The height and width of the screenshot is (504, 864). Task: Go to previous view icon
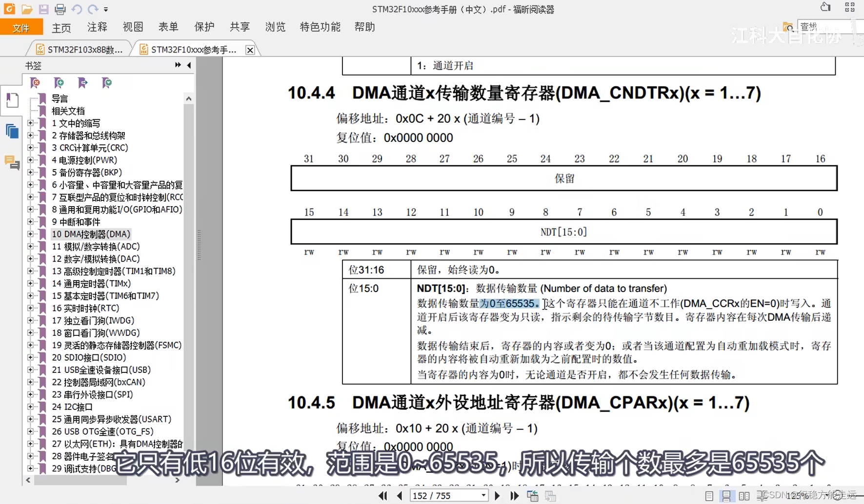coord(533,496)
